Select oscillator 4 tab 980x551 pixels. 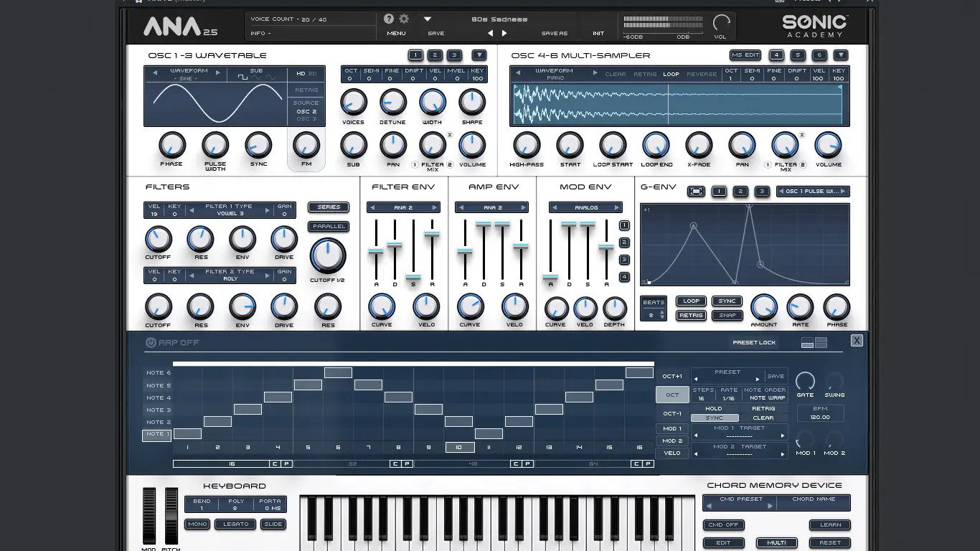[x=776, y=55]
